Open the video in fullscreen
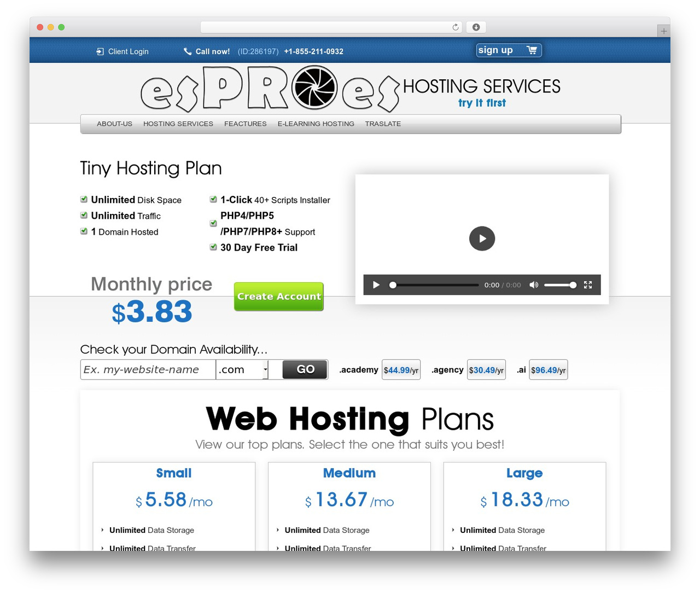700x593 pixels. (588, 285)
